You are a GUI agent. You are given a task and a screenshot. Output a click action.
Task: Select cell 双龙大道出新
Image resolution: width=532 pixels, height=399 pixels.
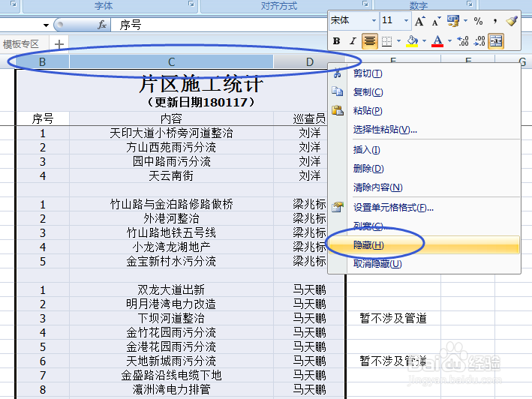pyautogui.click(x=171, y=289)
